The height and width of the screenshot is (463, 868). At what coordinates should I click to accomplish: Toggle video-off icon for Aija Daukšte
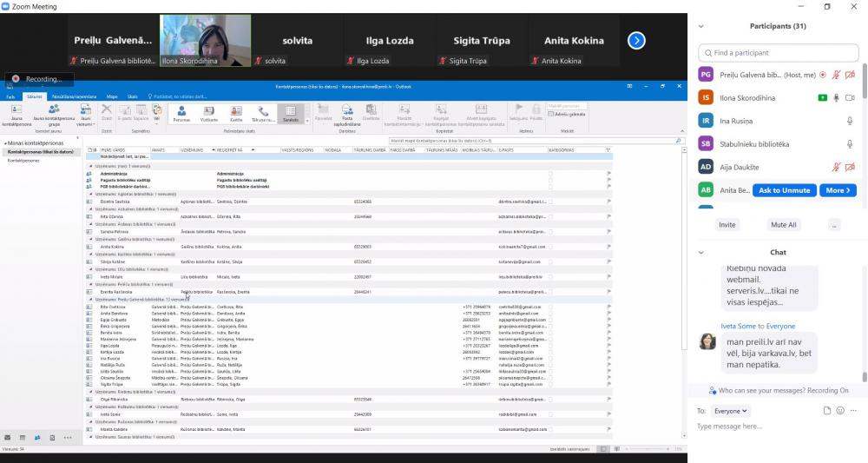point(850,167)
